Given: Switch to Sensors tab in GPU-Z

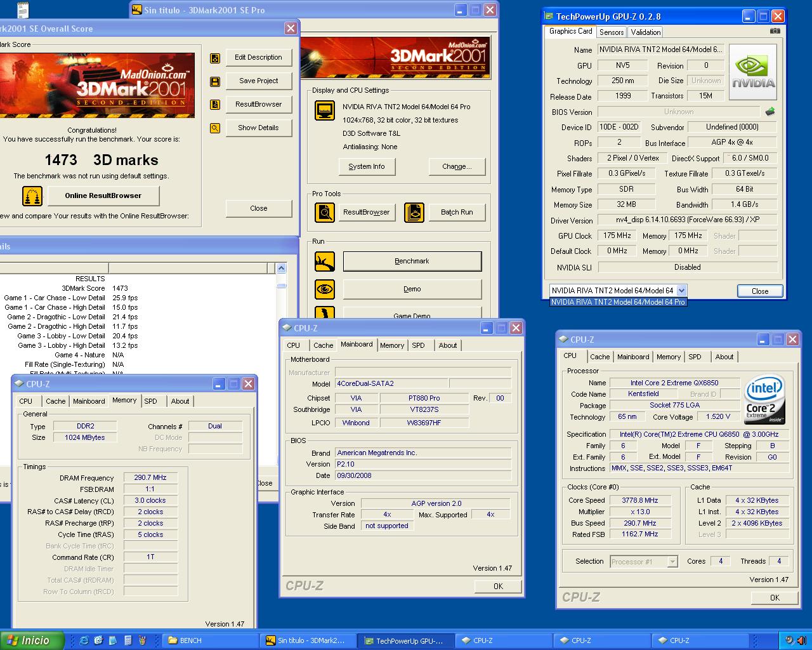Looking at the screenshot, I should [x=612, y=32].
